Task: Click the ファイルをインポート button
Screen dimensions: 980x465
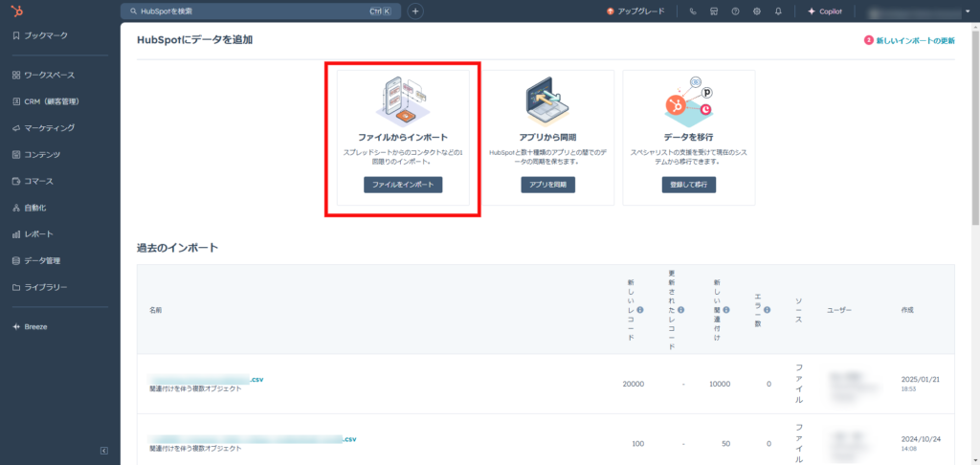Action: (403, 185)
